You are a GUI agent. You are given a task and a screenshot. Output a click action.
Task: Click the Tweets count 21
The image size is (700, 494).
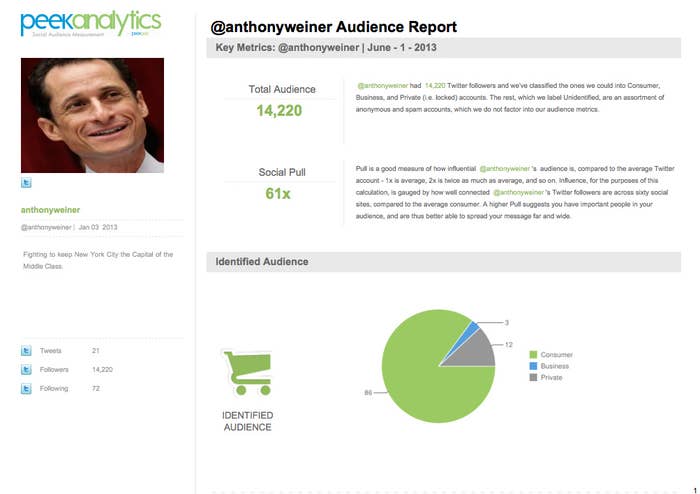tap(96, 351)
